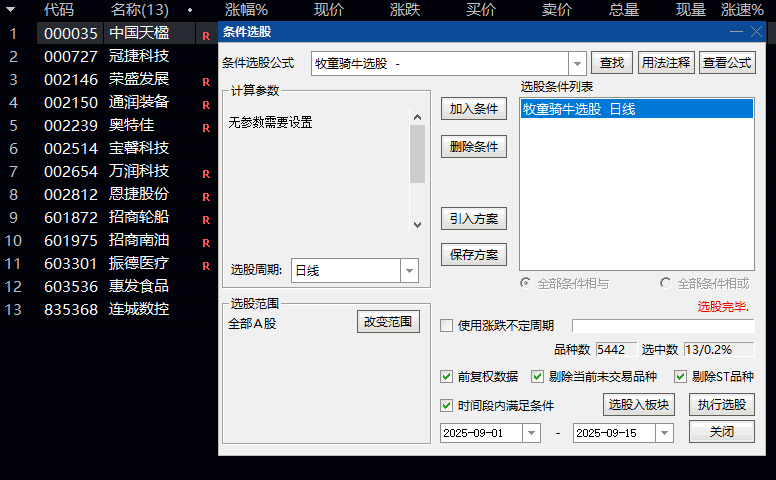Close the 条件选股 dialog with the X

(756, 32)
